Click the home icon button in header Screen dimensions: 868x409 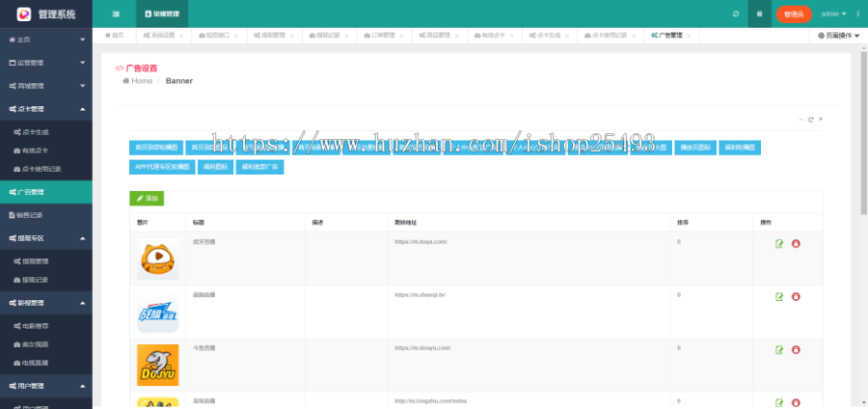760,14
